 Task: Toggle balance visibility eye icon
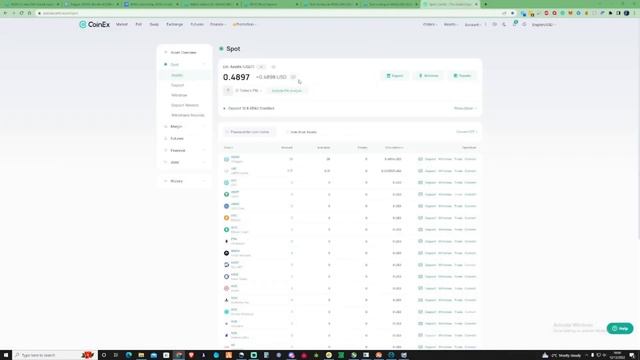tap(273, 67)
